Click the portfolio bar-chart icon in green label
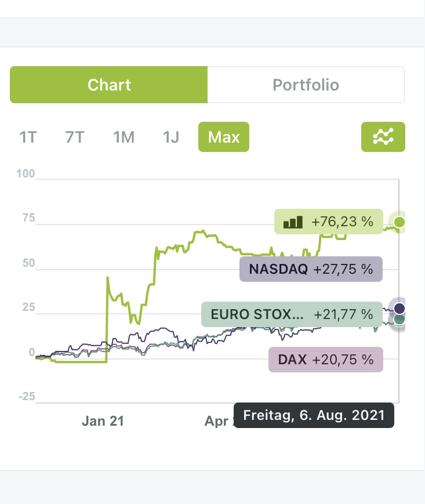This screenshot has height=504, width=425. [293, 222]
